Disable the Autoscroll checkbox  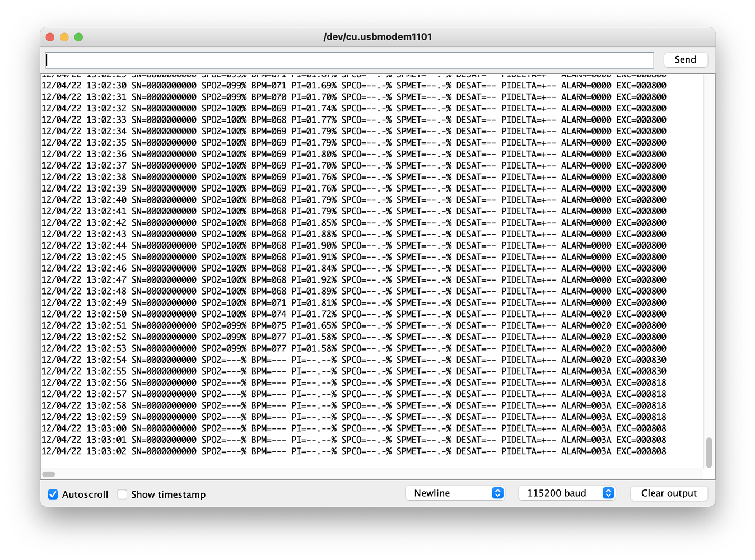pyautogui.click(x=53, y=494)
